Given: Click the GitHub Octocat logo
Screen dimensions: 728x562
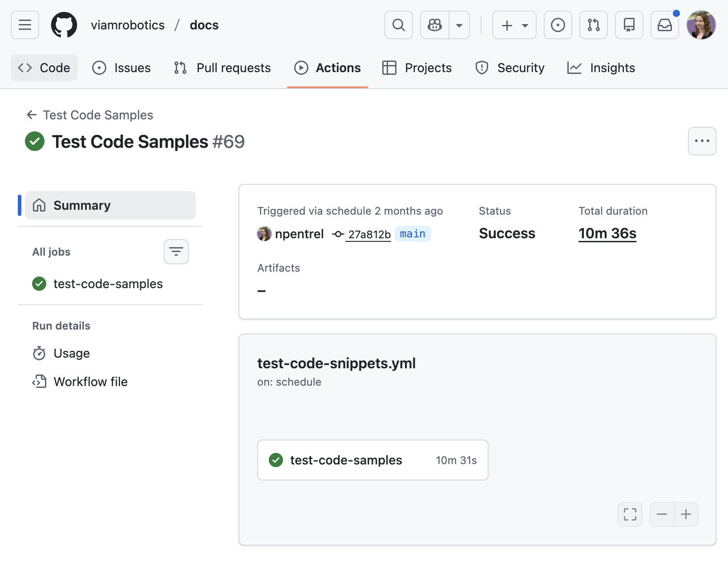Looking at the screenshot, I should point(64,25).
